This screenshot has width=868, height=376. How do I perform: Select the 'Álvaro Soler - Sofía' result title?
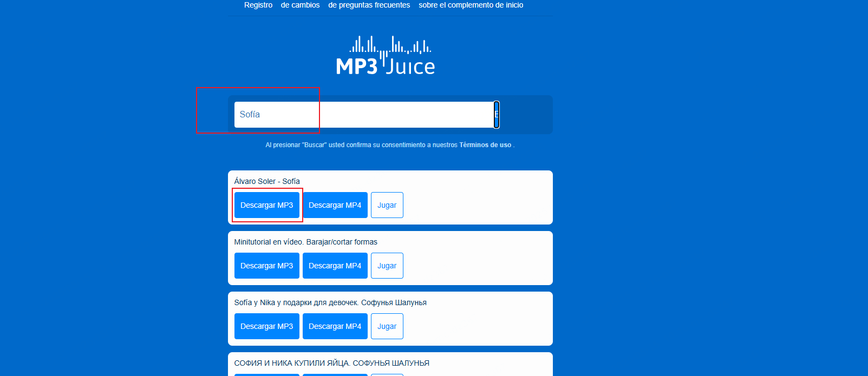267,181
